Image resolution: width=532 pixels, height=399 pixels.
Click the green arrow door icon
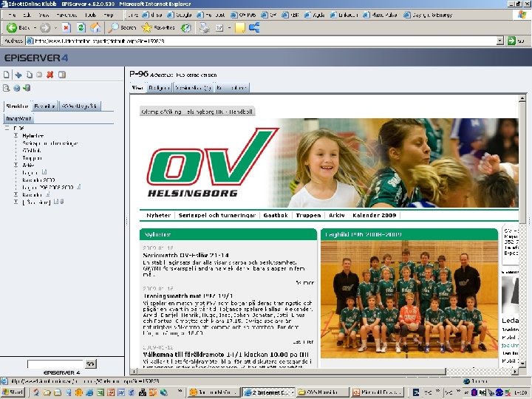click(27, 88)
